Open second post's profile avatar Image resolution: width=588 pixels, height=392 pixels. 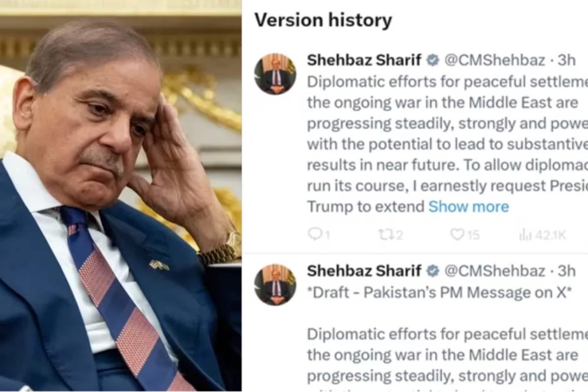(x=275, y=285)
